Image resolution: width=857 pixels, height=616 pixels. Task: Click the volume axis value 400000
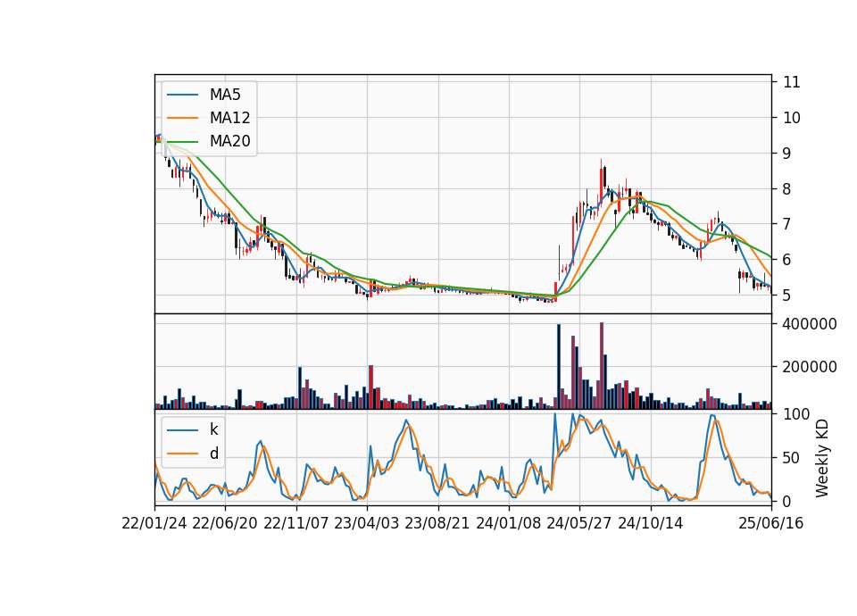810,324
